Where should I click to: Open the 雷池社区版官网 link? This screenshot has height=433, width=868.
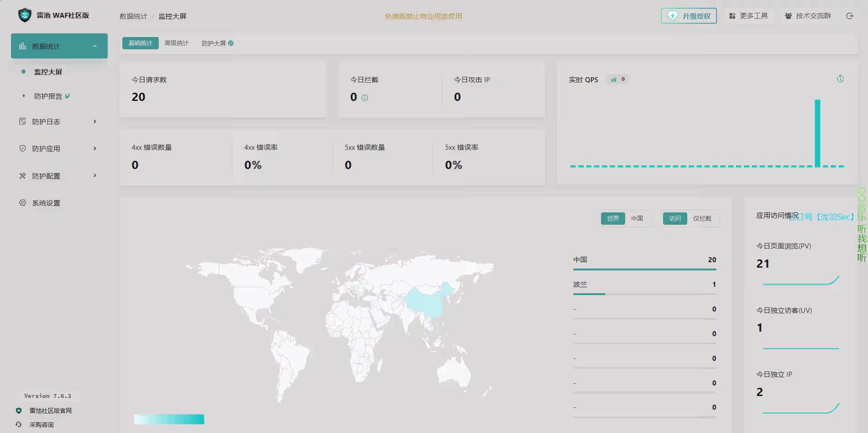[x=50, y=411]
